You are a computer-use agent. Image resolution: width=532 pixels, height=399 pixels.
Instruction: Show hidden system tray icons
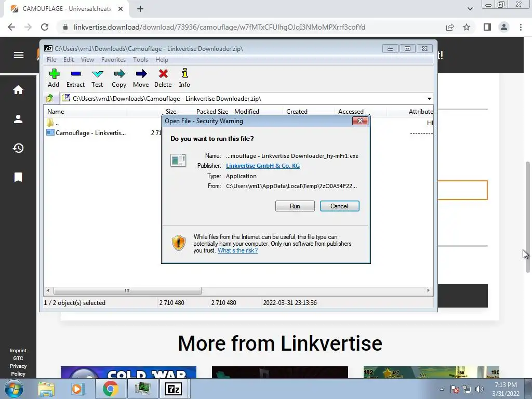pos(442,390)
